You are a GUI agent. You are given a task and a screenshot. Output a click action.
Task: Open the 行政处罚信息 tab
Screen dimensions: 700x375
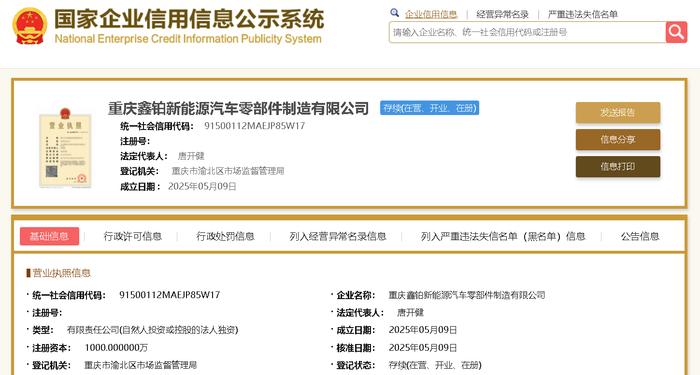[x=225, y=236]
